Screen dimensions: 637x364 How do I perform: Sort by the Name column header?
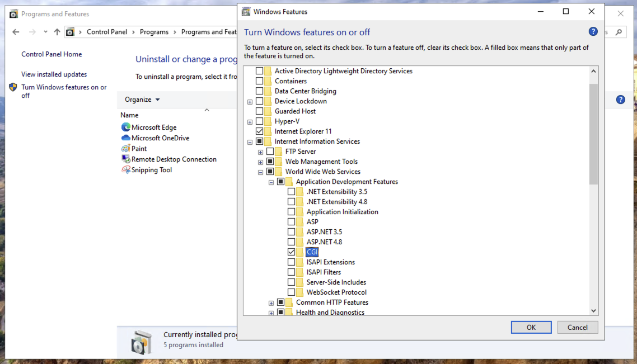tap(129, 115)
